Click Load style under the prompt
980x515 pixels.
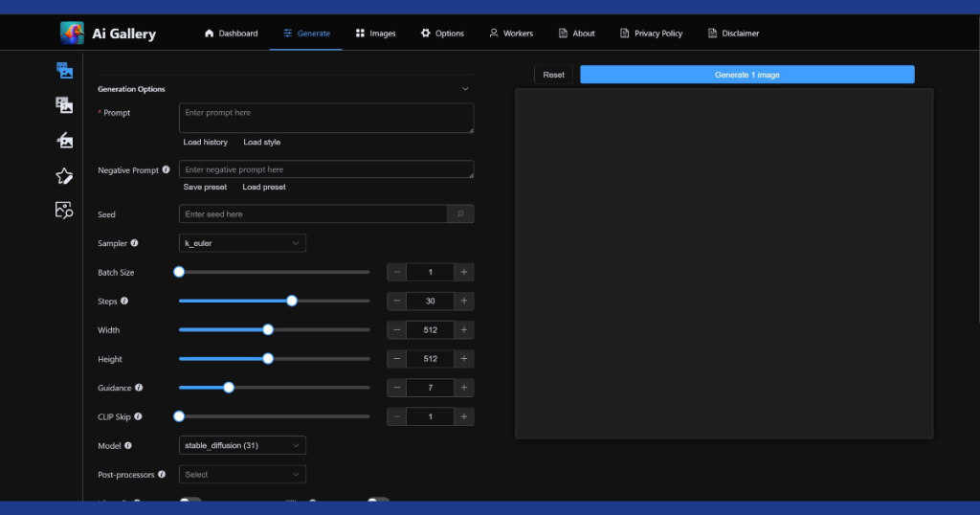(262, 142)
